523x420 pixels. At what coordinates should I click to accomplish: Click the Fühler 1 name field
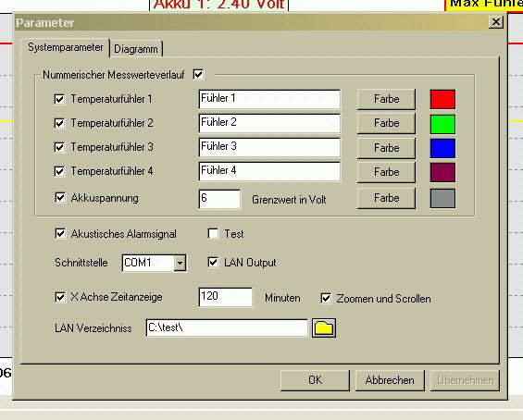click(x=269, y=99)
